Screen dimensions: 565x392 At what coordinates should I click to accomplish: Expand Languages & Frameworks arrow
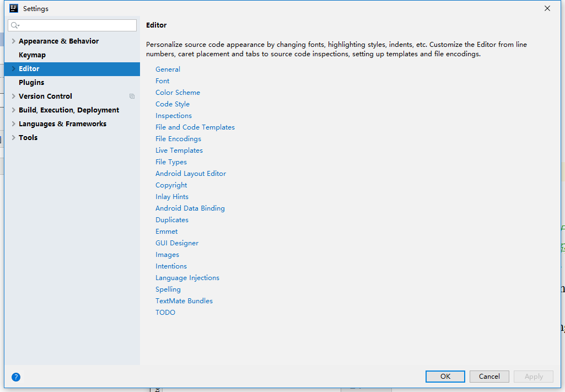(x=13, y=123)
